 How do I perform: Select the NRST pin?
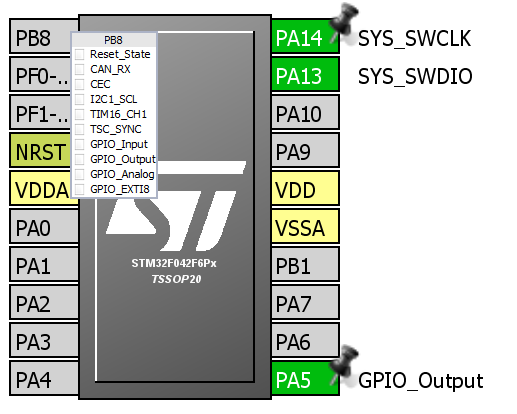[x=40, y=150]
